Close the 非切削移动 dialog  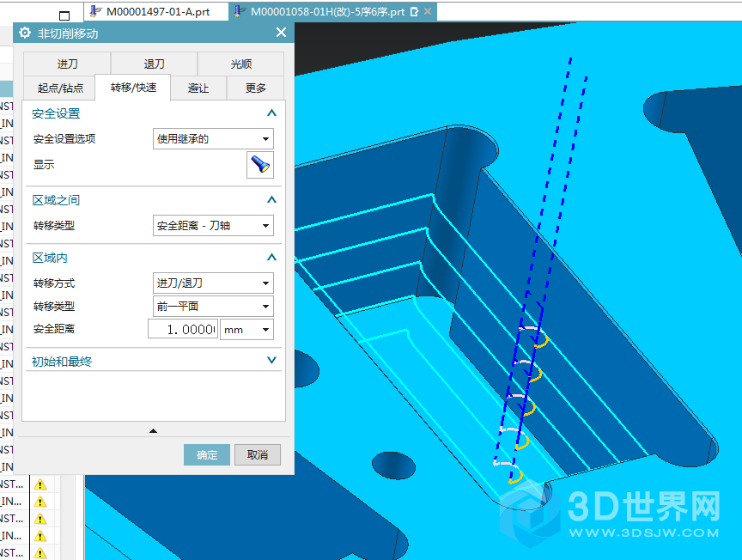coord(281,33)
